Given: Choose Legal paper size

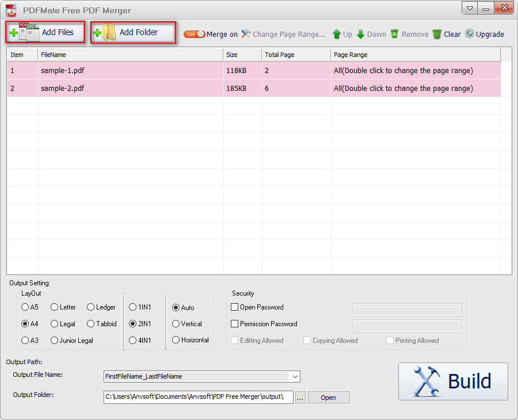Looking at the screenshot, I should (55, 323).
